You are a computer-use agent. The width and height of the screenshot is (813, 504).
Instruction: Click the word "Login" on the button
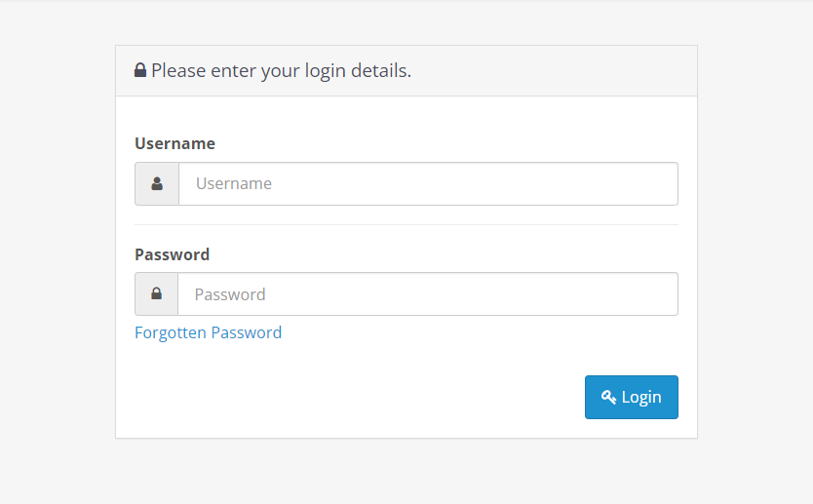point(641,397)
